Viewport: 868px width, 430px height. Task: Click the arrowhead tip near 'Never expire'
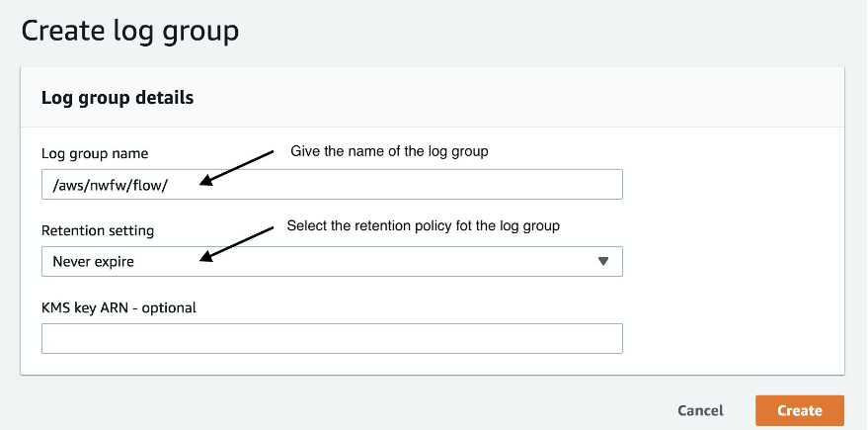[203, 258]
